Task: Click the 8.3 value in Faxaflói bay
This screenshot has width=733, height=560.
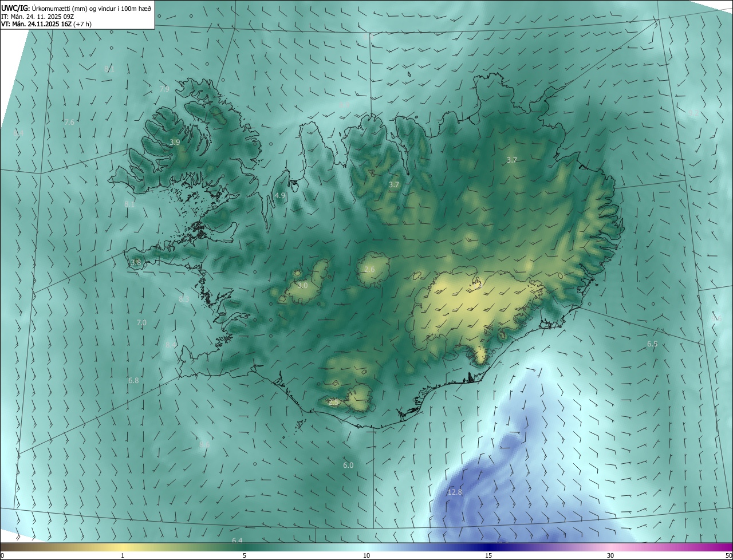Action: (x=184, y=299)
